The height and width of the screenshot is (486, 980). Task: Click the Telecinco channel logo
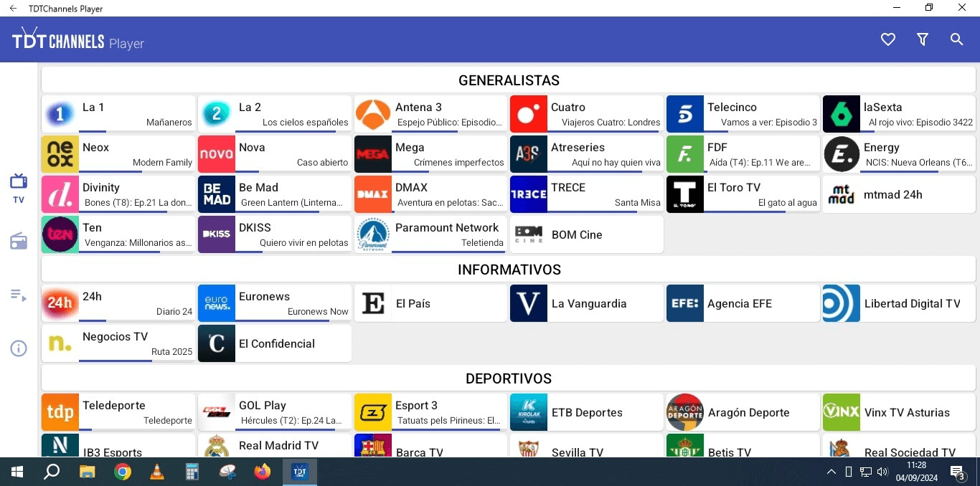pyautogui.click(x=685, y=114)
